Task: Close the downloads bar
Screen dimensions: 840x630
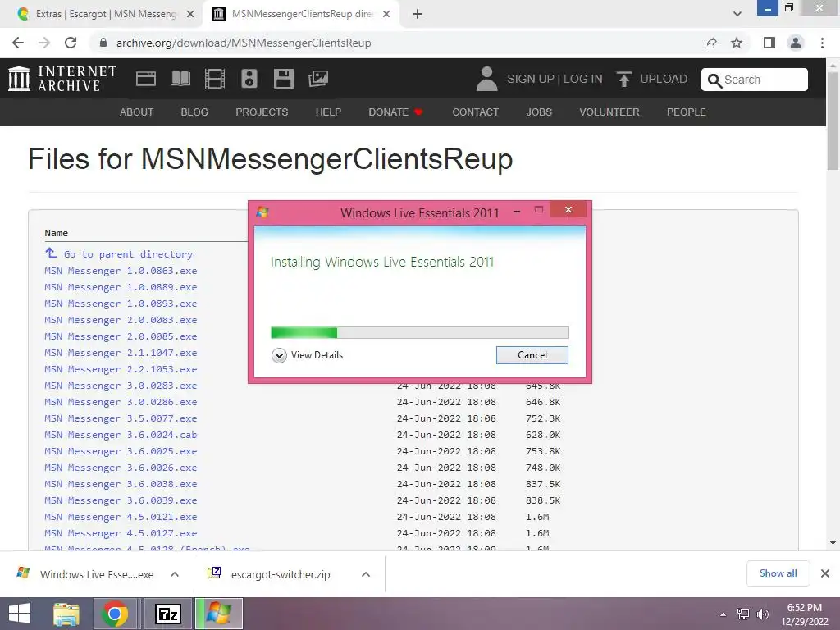Action: [x=825, y=573]
